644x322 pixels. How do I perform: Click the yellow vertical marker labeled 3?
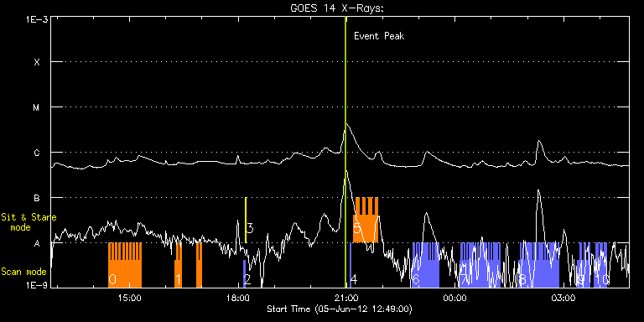(246, 221)
